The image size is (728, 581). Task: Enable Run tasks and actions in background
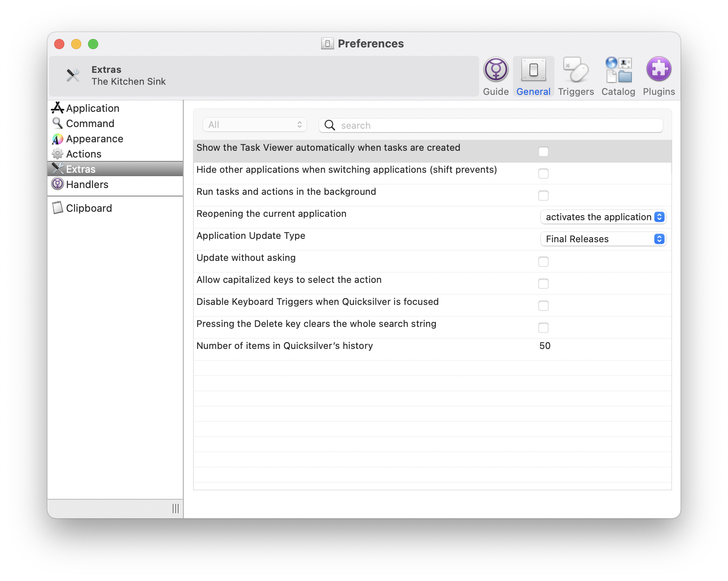click(543, 196)
